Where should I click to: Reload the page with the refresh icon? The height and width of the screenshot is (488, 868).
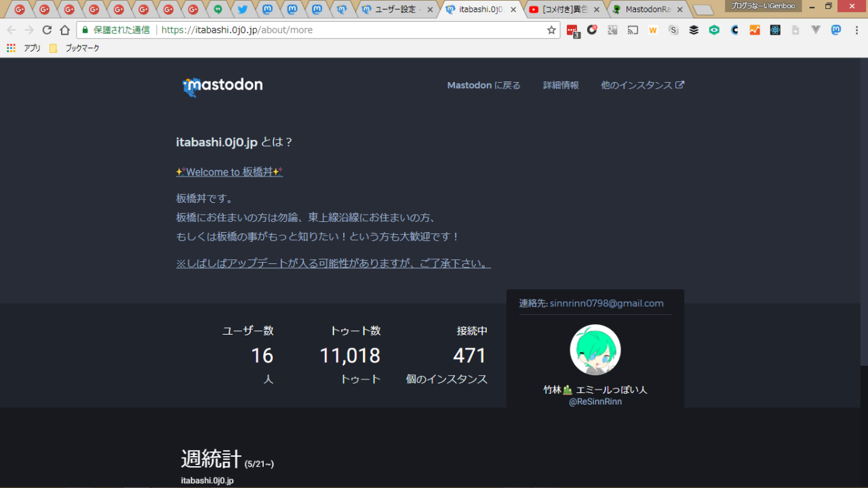point(47,30)
